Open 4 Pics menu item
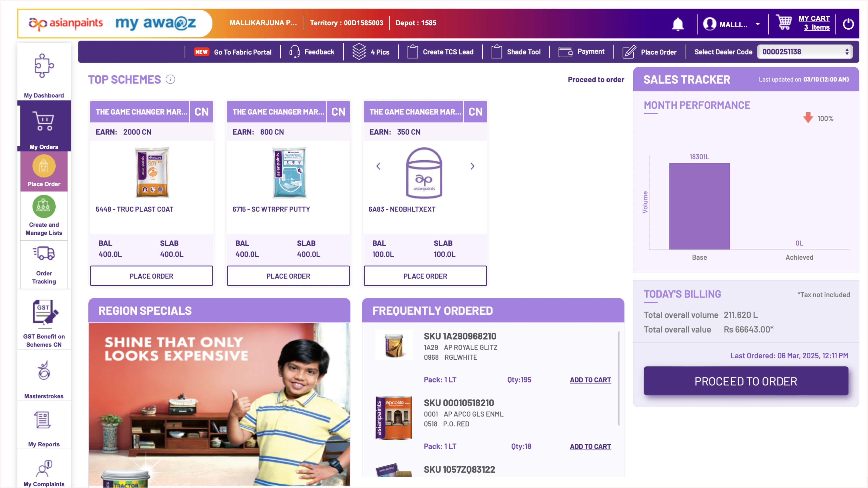This screenshot has height=488, width=868. 380,52
